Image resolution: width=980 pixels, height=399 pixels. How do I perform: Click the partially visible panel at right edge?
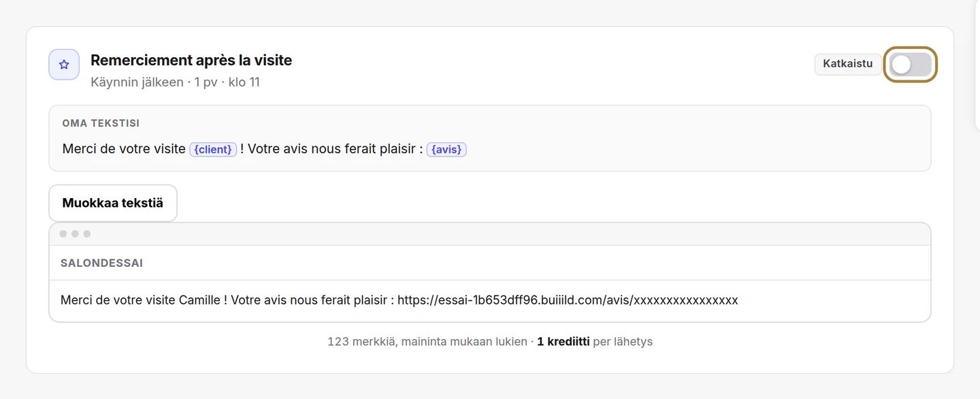(977, 65)
